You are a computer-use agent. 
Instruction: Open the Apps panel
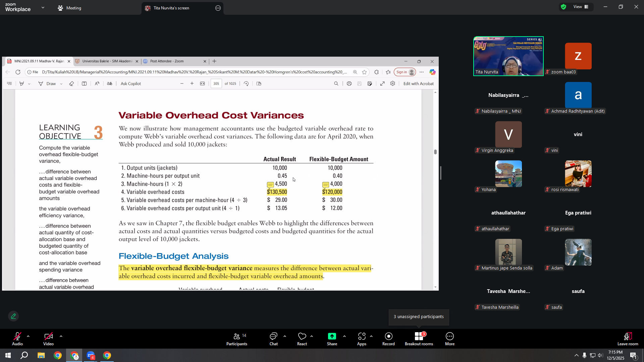click(x=362, y=339)
